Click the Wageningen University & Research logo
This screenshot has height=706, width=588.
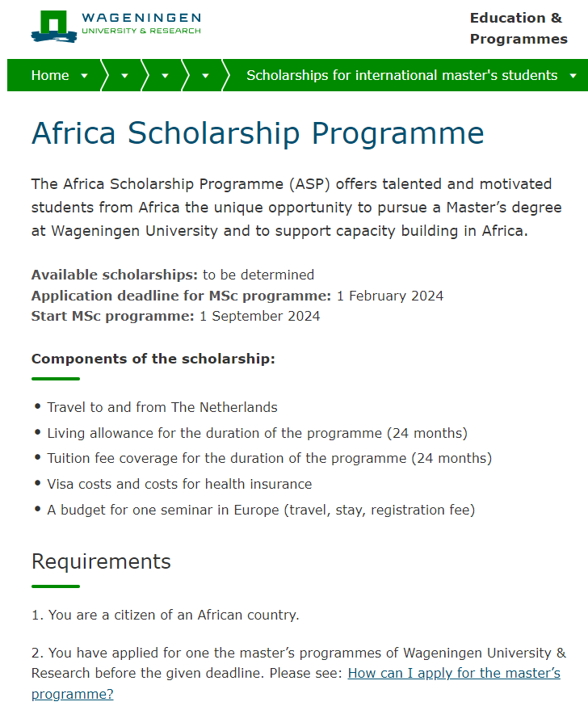click(x=115, y=25)
